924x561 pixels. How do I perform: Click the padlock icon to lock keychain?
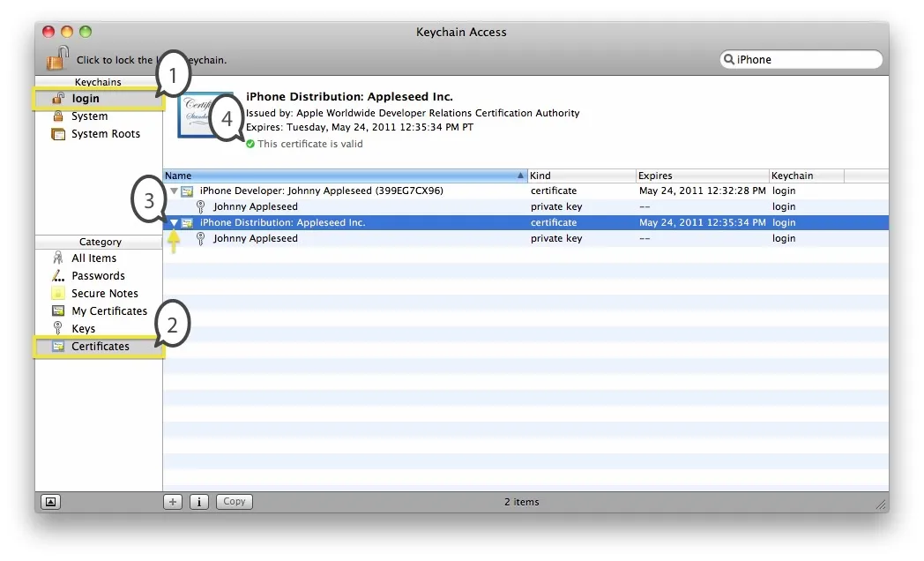click(58, 58)
